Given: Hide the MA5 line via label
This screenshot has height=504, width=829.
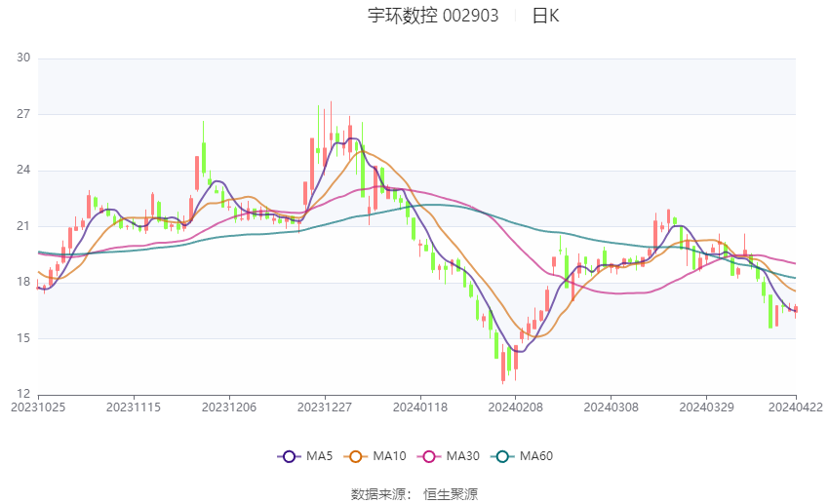Looking at the screenshot, I should coord(319,456).
